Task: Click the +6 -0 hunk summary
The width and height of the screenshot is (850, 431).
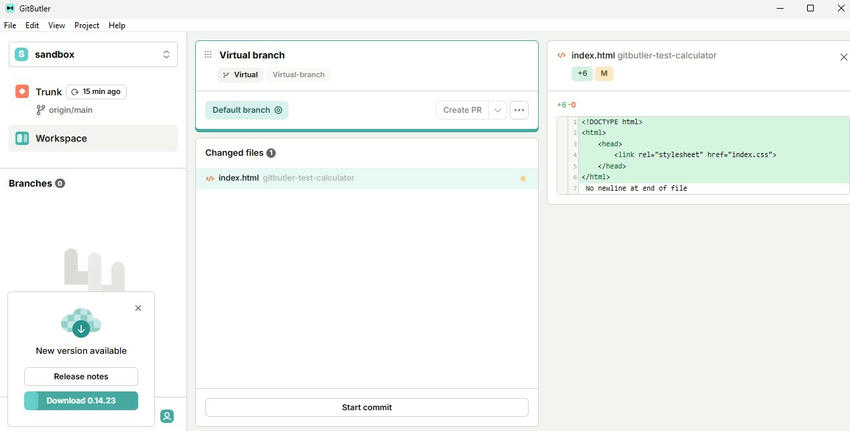Action: pos(566,105)
